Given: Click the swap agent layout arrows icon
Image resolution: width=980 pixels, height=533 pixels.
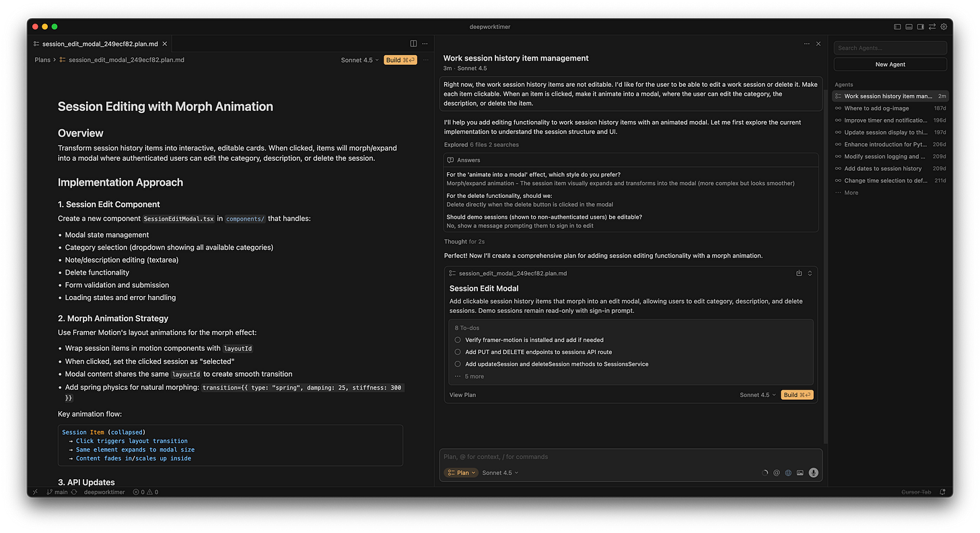Looking at the screenshot, I should point(932,27).
